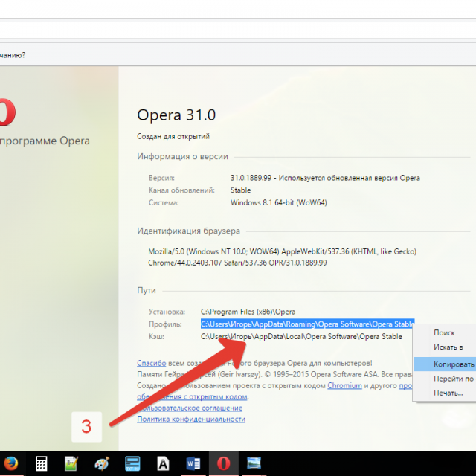Select 'Искать в' context menu entry
The height and width of the screenshot is (476, 476).
[x=448, y=347]
